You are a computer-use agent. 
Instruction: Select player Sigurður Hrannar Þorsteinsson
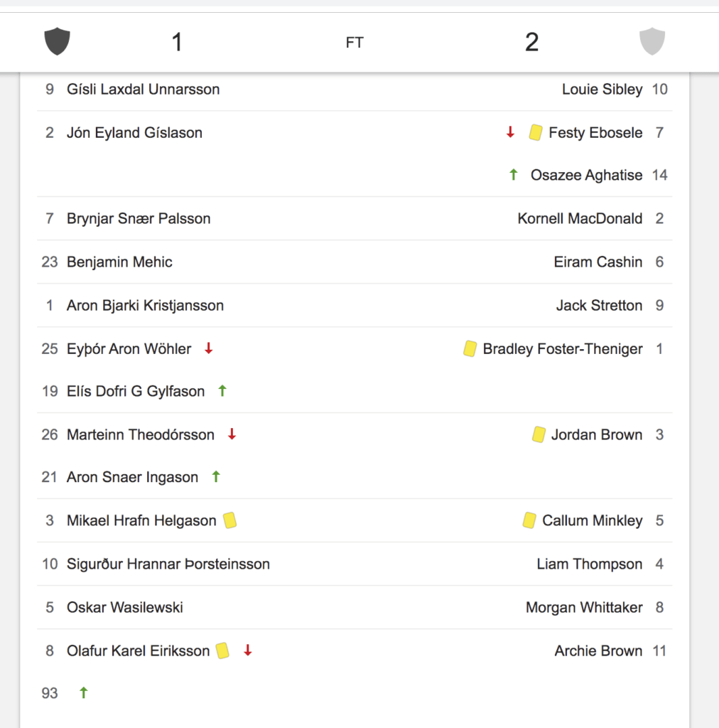coord(168,564)
